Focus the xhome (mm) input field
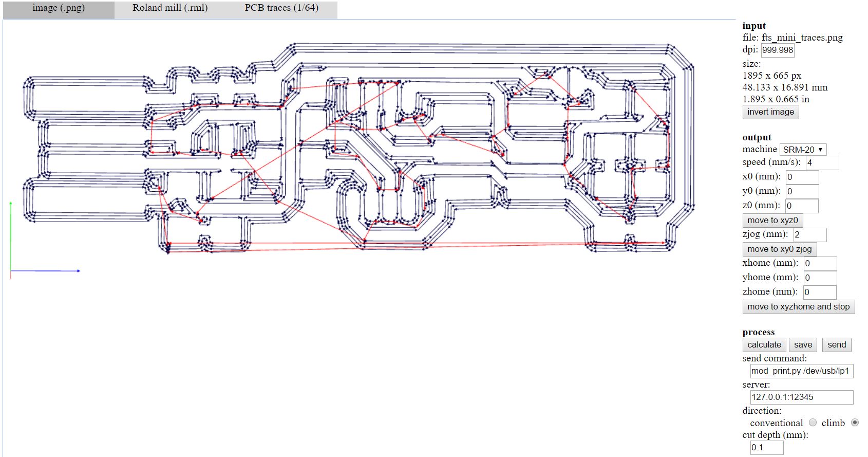 coord(820,263)
